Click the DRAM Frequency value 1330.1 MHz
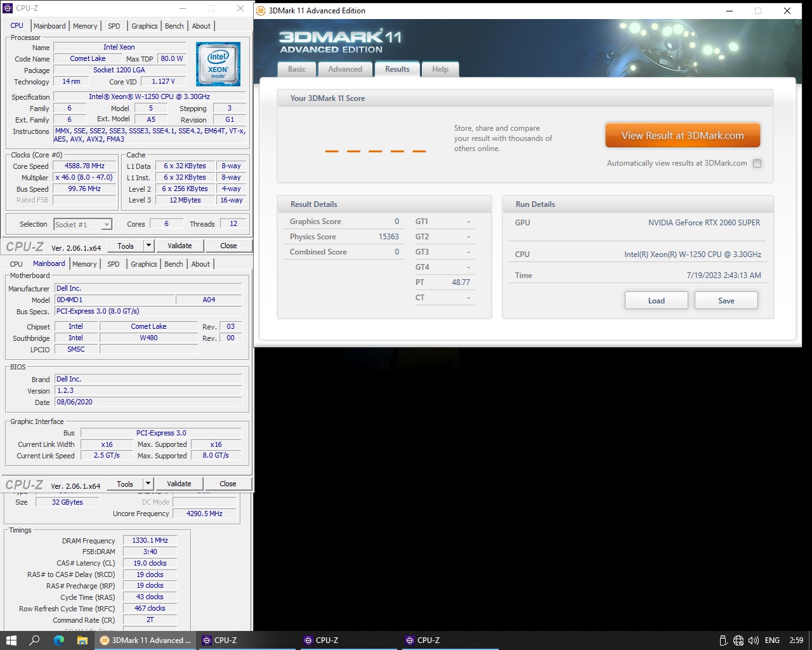This screenshot has width=812, height=650. pos(150,540)
